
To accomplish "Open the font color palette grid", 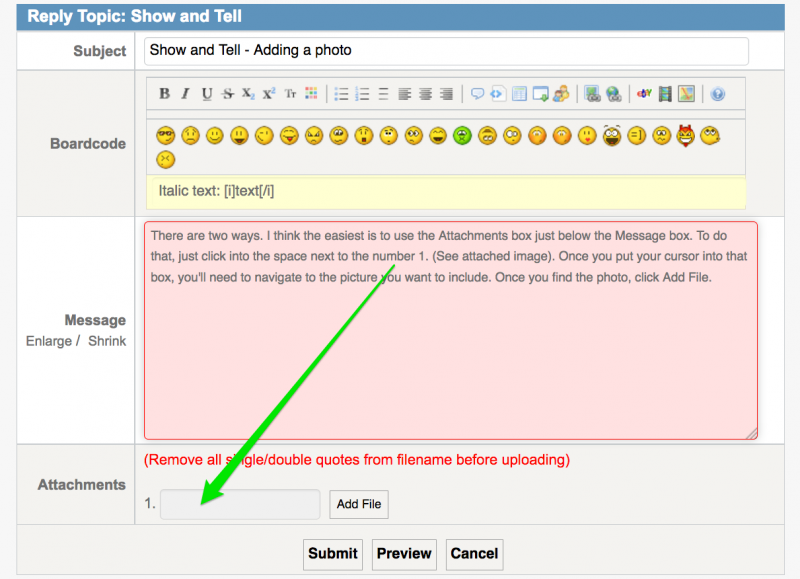I will 311,94.
